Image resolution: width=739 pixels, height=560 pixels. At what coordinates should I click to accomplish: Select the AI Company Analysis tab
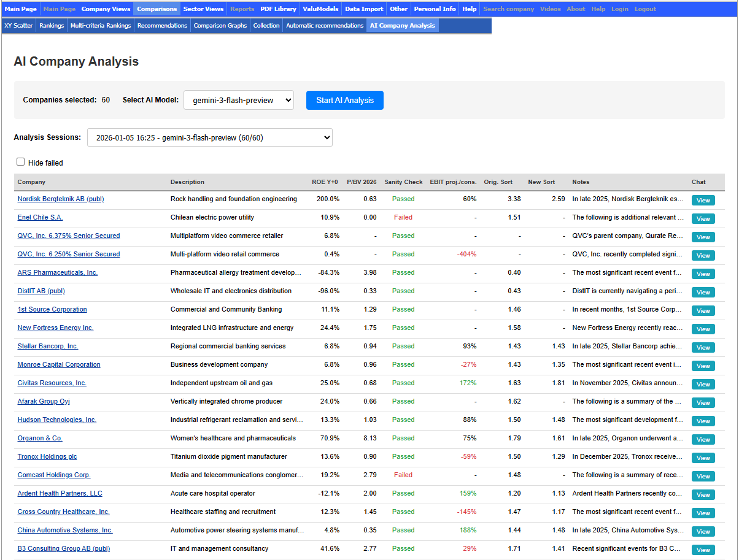click(x=403, y=26)
